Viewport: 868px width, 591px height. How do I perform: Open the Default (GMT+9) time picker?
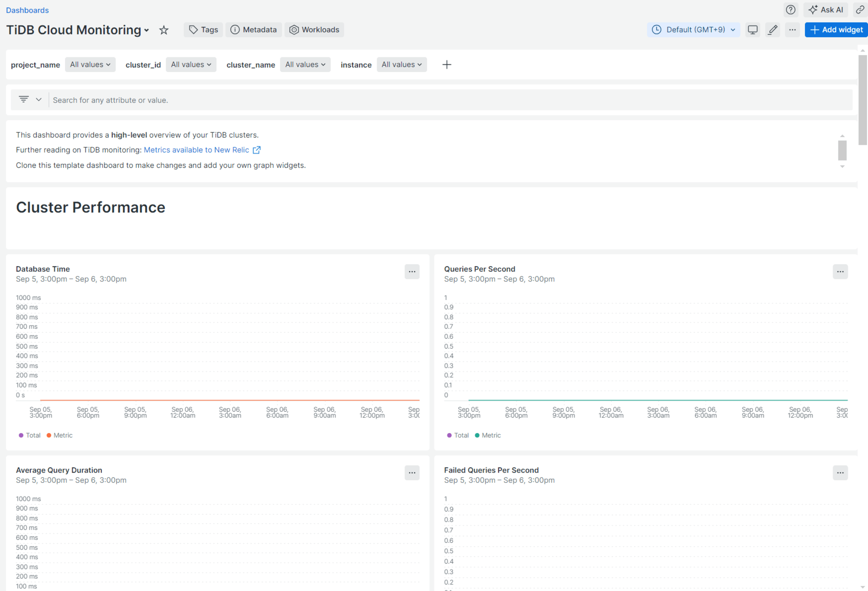(x=694, y=30)
